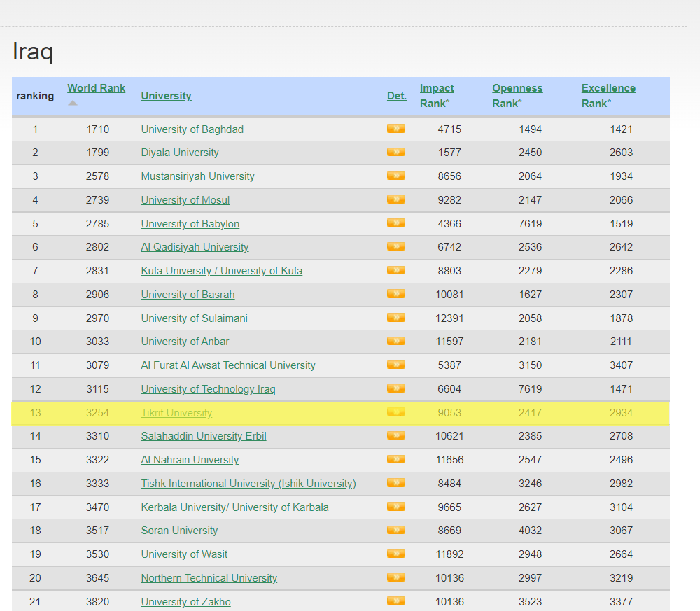700x611 pixels.
Task: Click details icon for University of Babylon
Action: 396,223
